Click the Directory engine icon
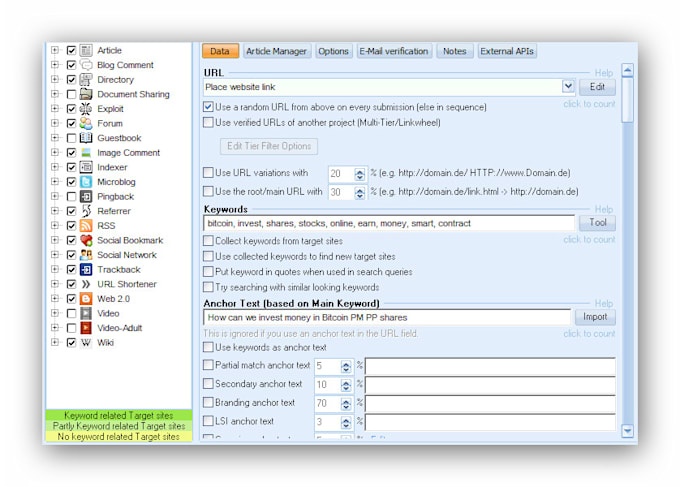 pos(86,79)
